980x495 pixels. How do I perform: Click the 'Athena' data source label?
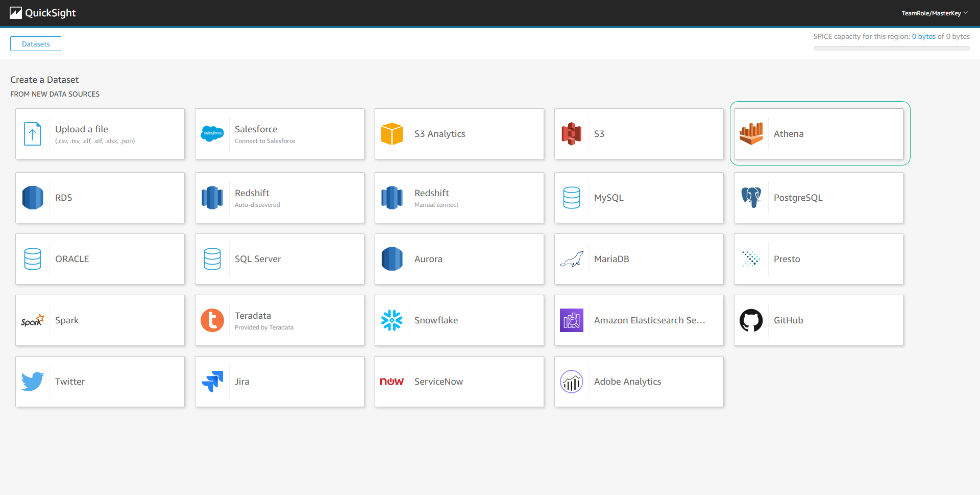point(789,134)
